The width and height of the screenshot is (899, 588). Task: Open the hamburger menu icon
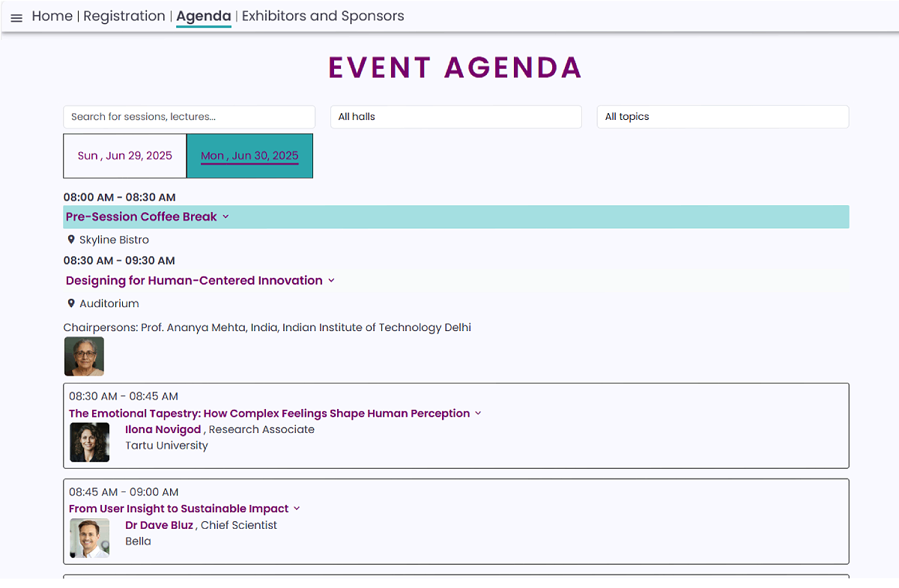[x=16, y=18]
